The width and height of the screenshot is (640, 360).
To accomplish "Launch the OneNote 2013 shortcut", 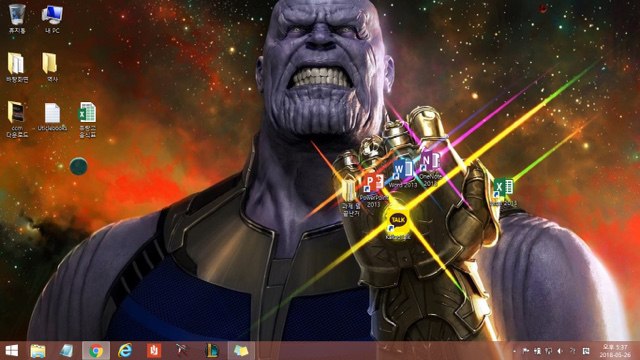I will 431,169.
